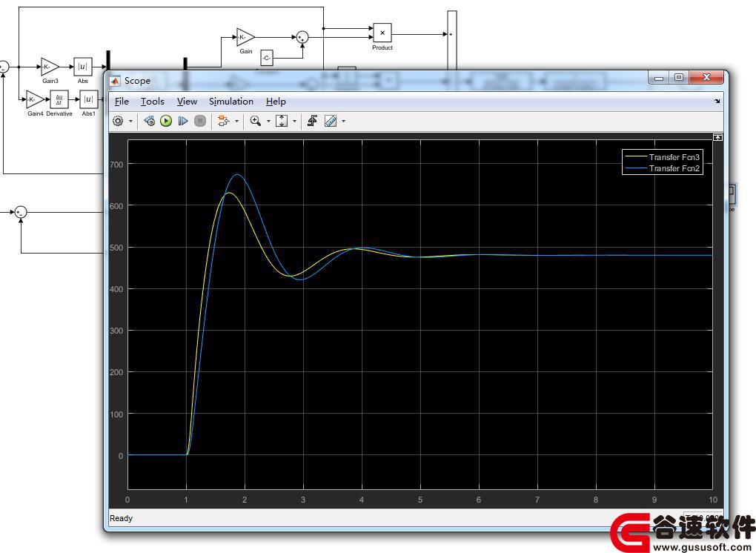
Task: Select the lower-left sum block in model
Action: [20, 212]
